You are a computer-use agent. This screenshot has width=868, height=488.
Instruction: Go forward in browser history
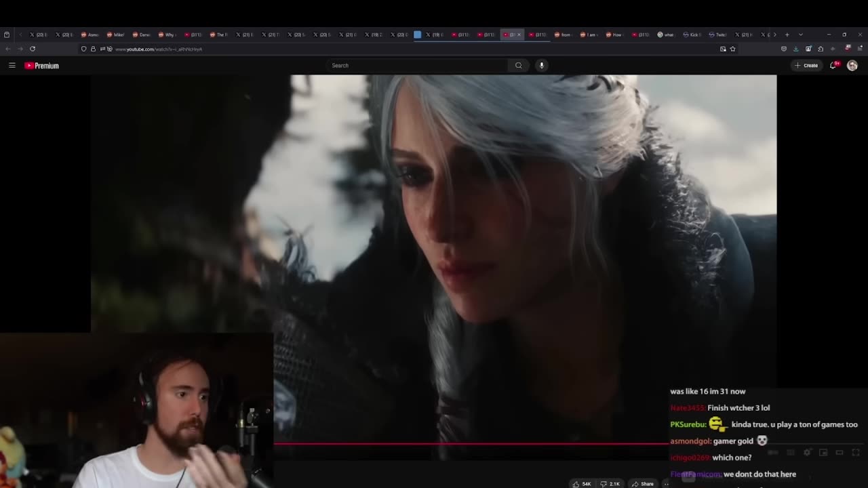[x=20, y=49]
